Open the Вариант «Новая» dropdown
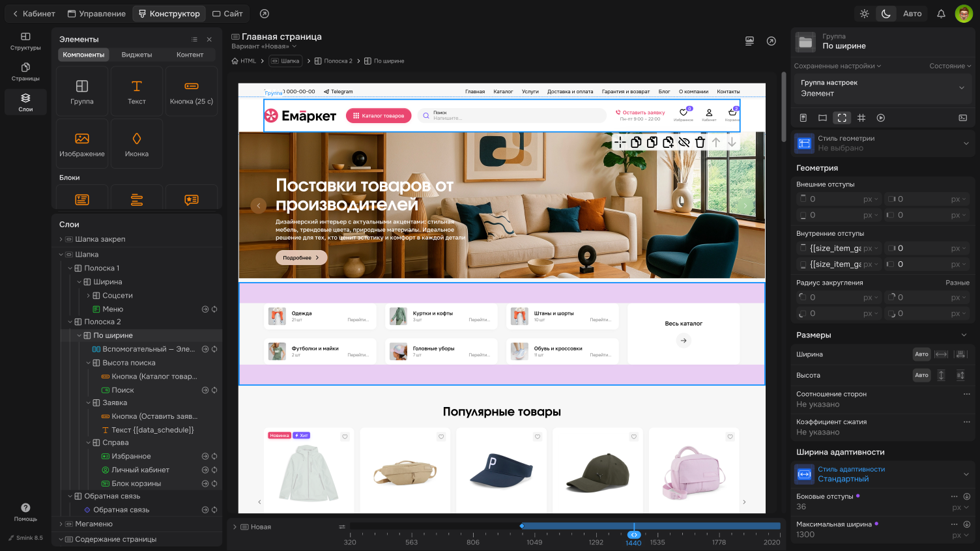This screenshot has height=551, width=980. (264, 46)
